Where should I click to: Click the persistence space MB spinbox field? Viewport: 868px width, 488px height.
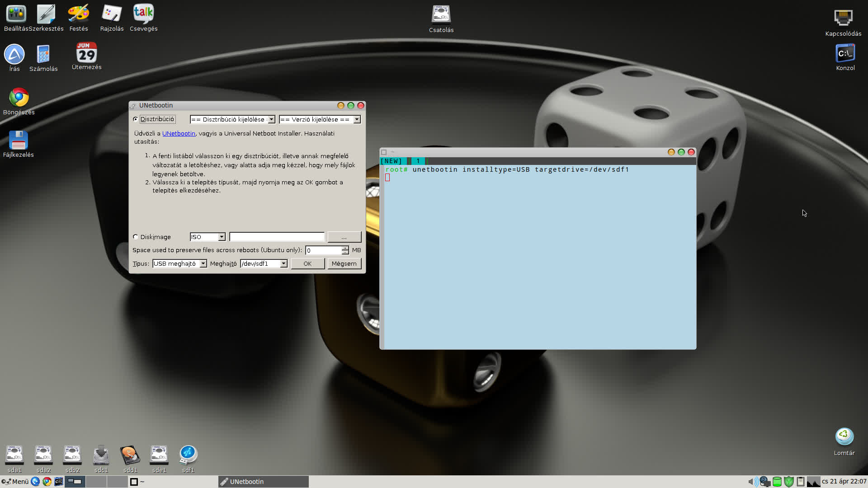[x=323, y=250]
